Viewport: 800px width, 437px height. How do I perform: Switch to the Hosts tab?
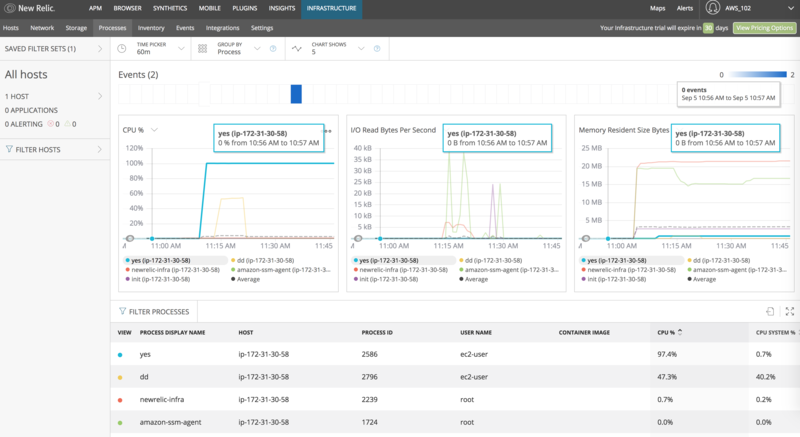pyautogui.click(x=11, y=28)
